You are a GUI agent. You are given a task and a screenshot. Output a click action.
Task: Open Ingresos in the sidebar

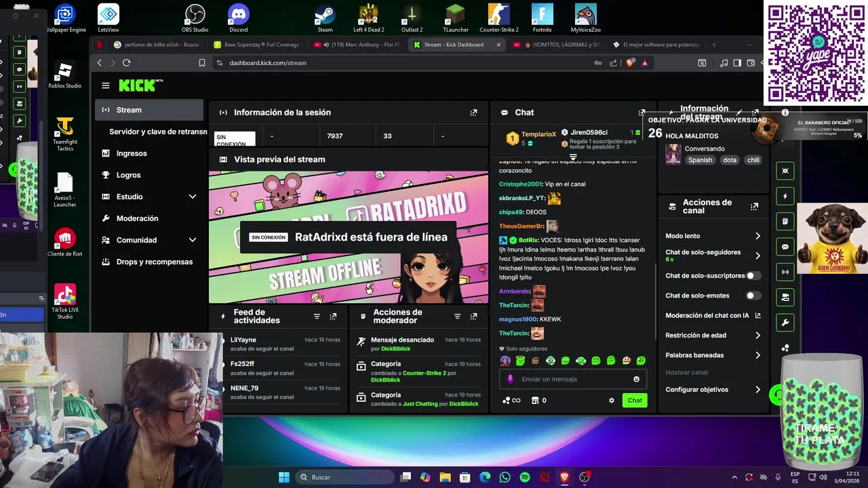tap(149, 153)
